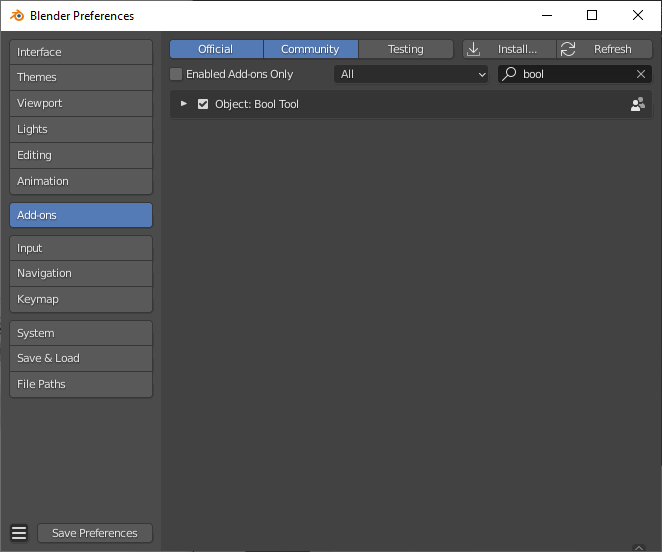Maximize the Blender Preferences window
This screenshot has width=662, height=552.
pyautogui.click(x=592, y=16)
